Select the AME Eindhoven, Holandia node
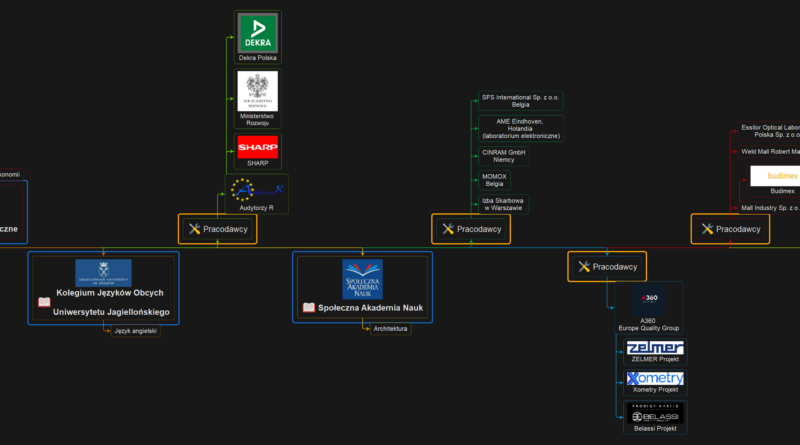 pos(520,129)
